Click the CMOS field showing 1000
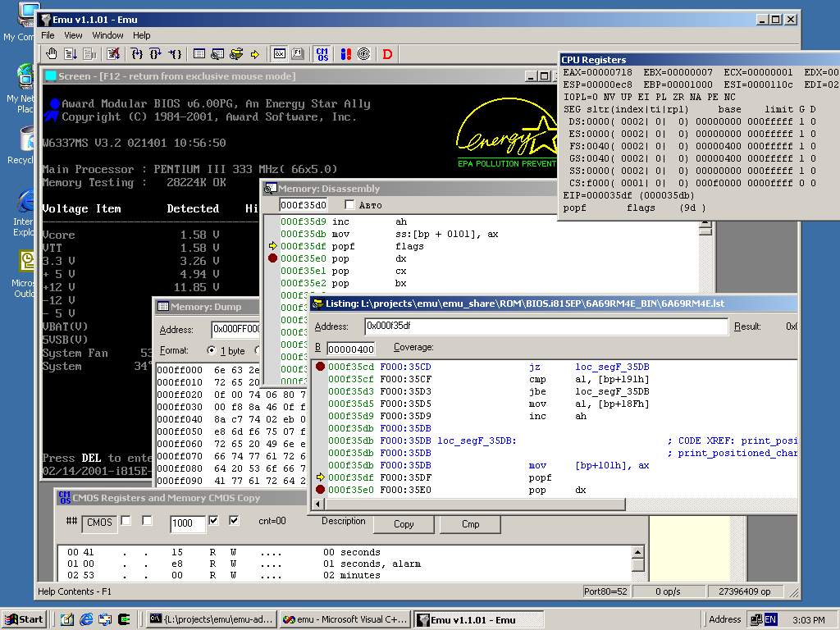The width and height of the screenshot is (840, 630). pos(188,523)
